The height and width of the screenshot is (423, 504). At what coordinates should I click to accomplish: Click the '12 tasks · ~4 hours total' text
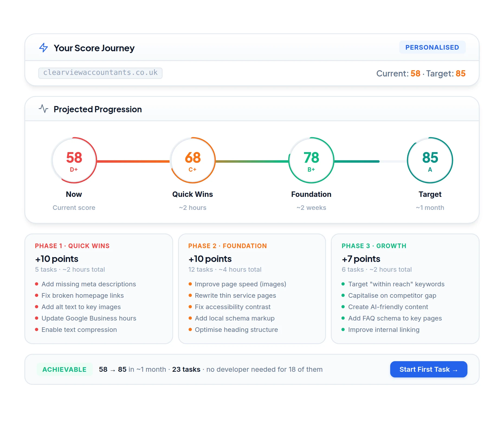tap(225, 269)
